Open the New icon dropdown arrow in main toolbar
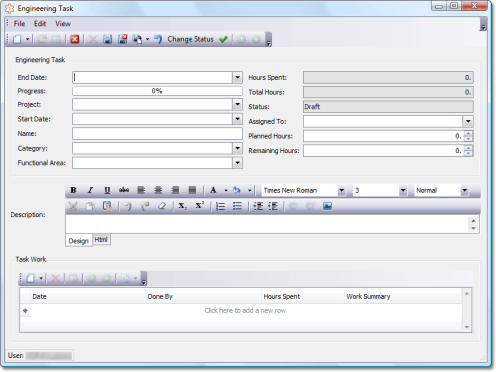 point(28,40)
